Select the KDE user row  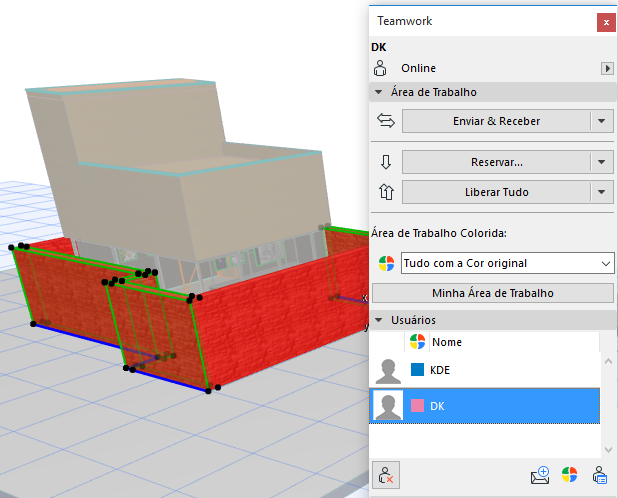485,371
